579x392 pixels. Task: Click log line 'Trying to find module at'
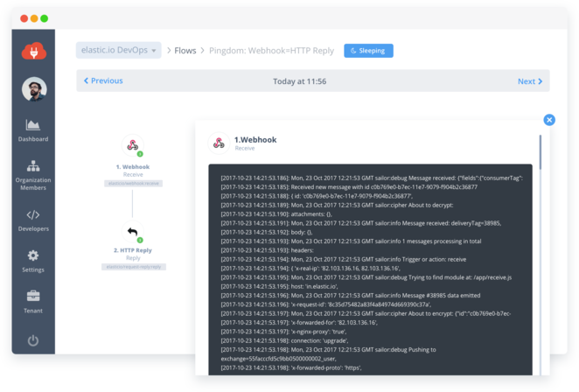point(366,277)
